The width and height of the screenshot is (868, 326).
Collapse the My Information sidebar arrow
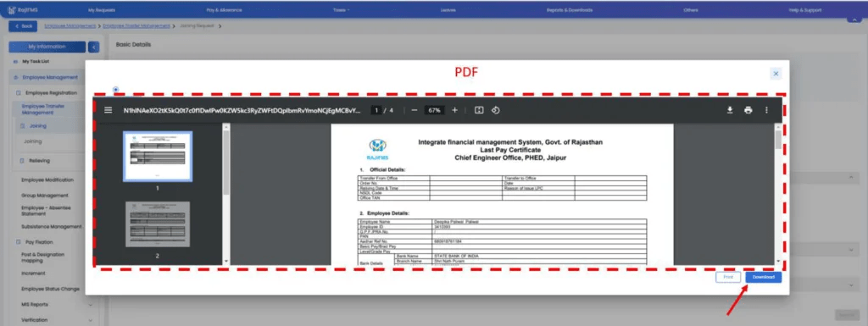click(94, 47)
